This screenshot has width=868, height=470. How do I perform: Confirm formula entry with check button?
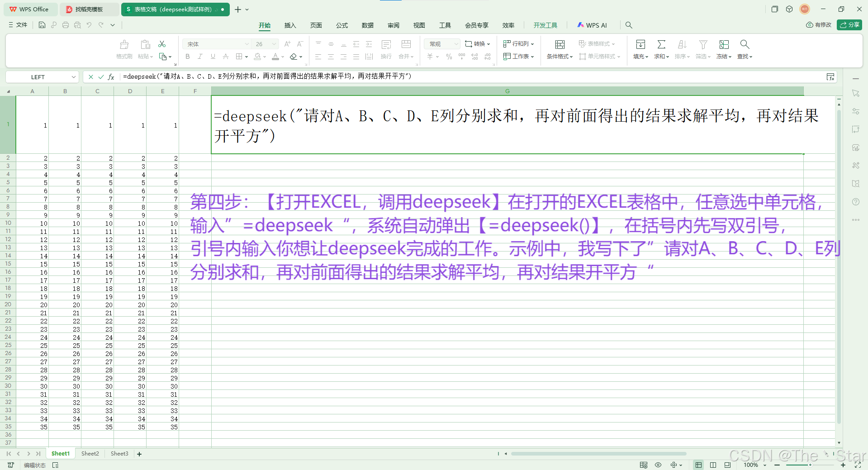point(101,77)
